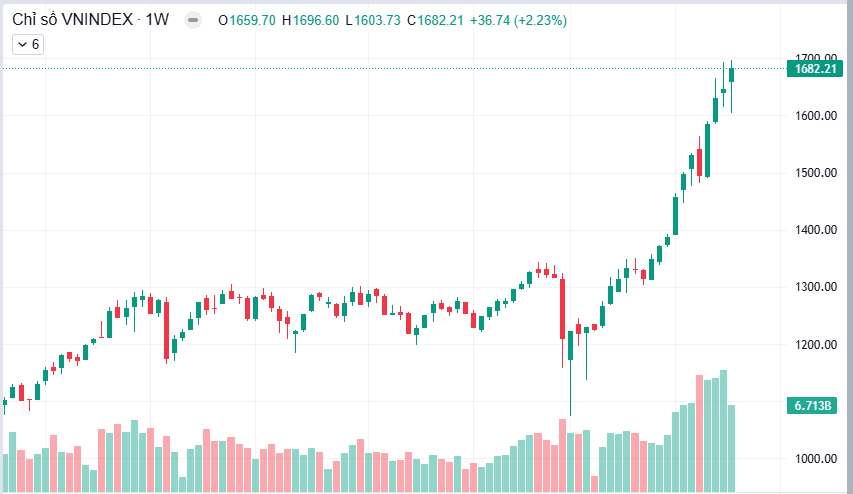853x494 pixels.
Task: Click the 1600.00 price axis label
Action: pyautogui.click(x=815, y=115)
